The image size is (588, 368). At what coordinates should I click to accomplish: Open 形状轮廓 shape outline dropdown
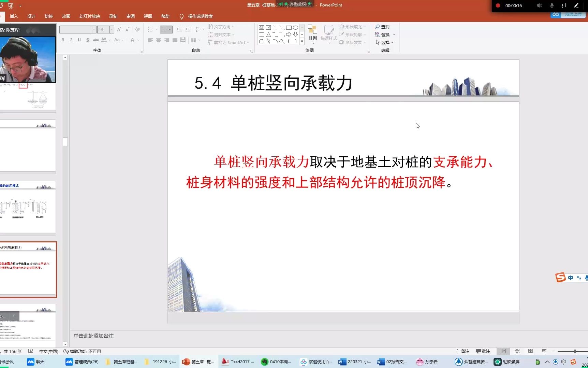pyautogui.click(x=352, y=34)
